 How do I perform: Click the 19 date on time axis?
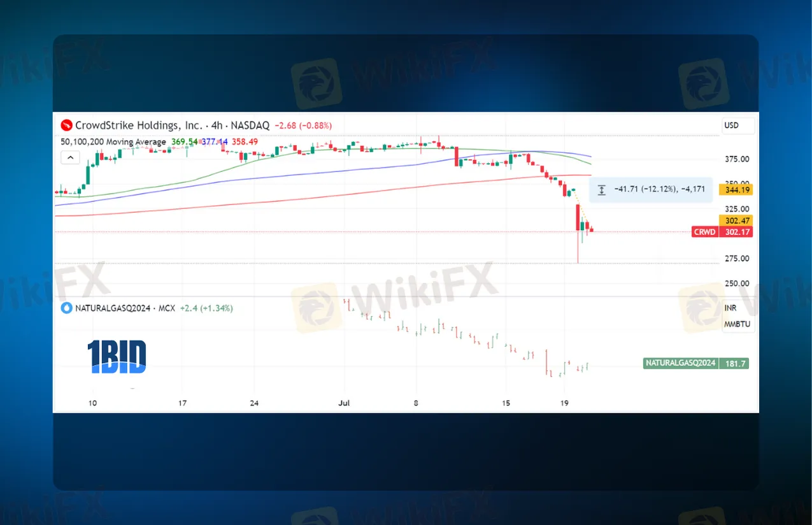(x=564, y=403)
